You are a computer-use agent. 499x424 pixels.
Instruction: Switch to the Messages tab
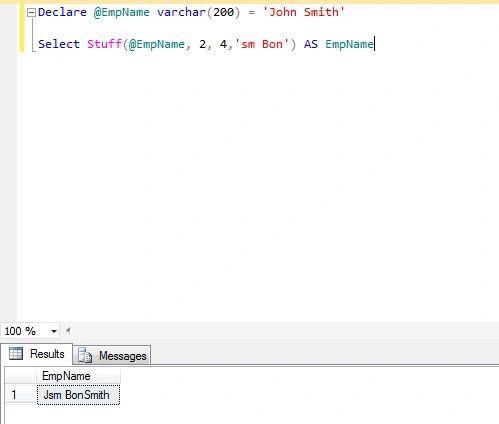(x=112, y=356)
